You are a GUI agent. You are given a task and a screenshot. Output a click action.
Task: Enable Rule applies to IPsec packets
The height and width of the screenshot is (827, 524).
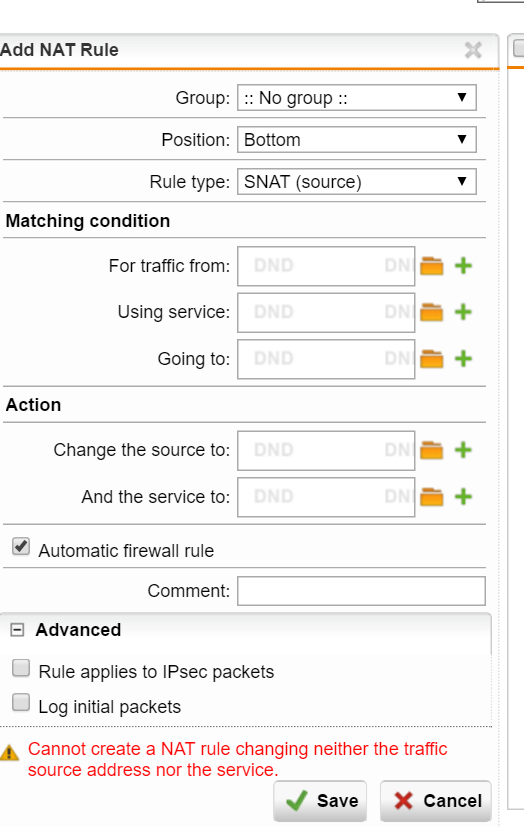(x=21, y=668)
